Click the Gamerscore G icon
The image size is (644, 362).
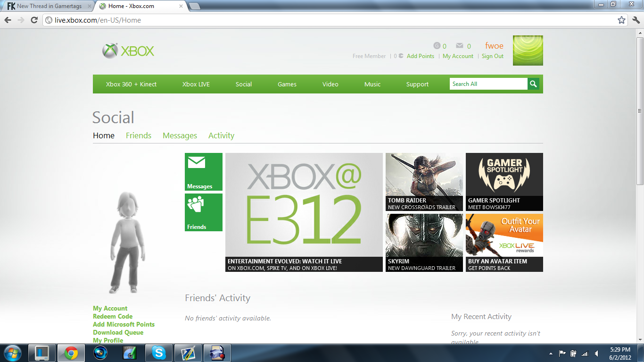click(437, 46)
